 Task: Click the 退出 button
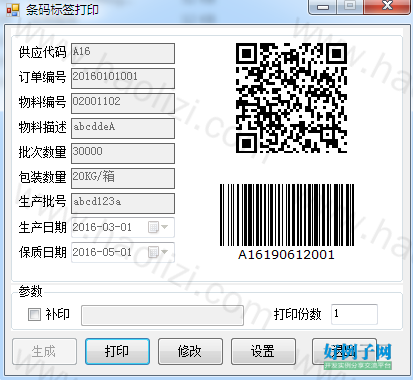(x=344, y=352)
